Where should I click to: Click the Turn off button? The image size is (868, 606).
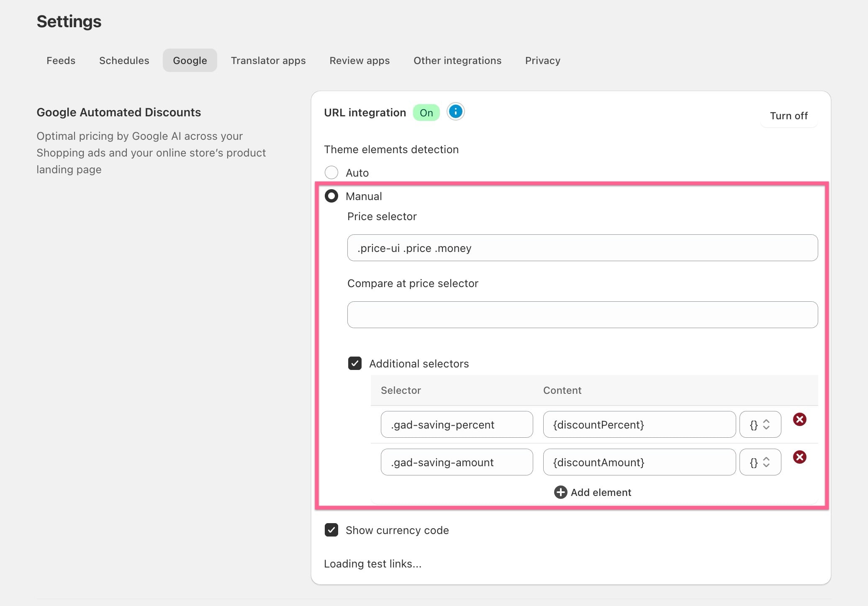tap(789, 116)
